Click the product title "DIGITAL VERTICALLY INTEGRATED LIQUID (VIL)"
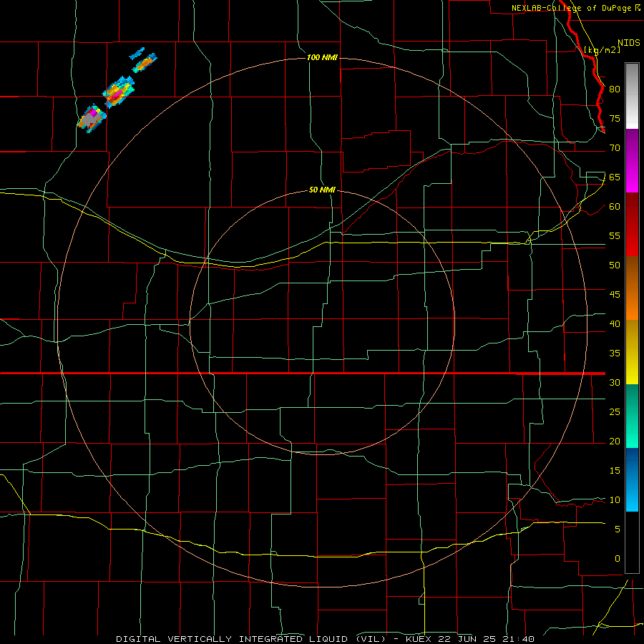 tap(251, 639)
